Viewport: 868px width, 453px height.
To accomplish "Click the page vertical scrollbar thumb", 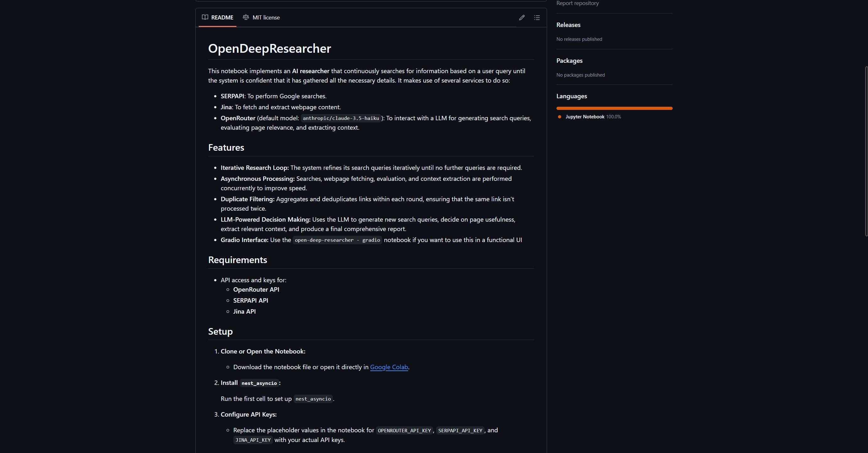I will (x=866, y=152).
